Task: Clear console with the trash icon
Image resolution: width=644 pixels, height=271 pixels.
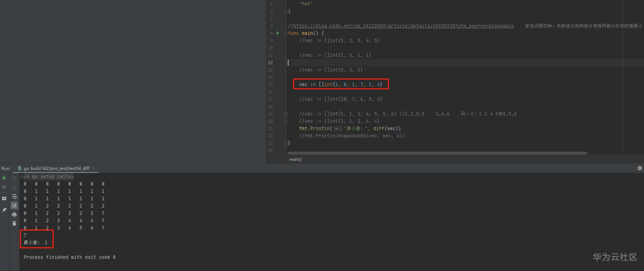Action: click(14, 224)
